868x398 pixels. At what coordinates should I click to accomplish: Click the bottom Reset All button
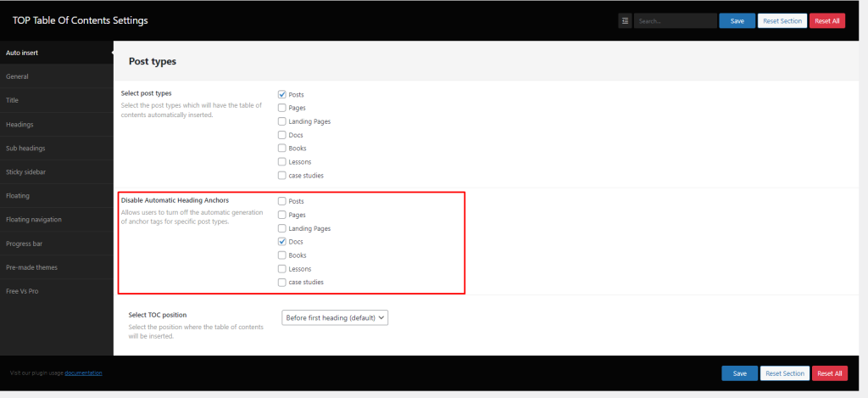pyautogui.click(x=829, y=373)
